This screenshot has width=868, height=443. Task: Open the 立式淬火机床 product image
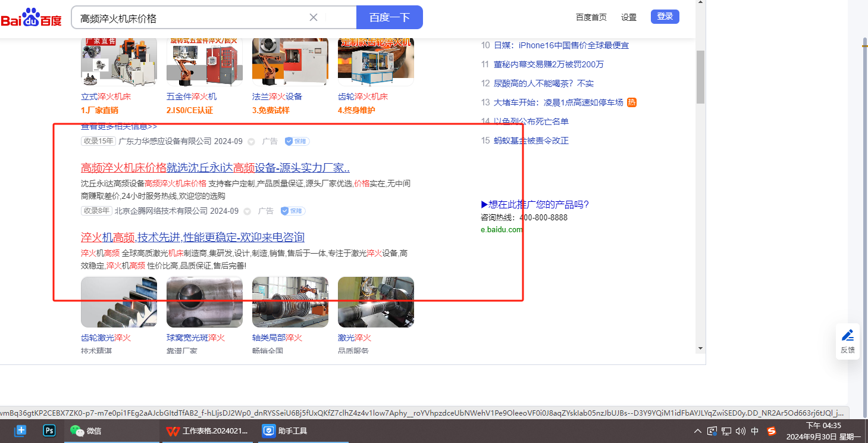pos(119,61)
